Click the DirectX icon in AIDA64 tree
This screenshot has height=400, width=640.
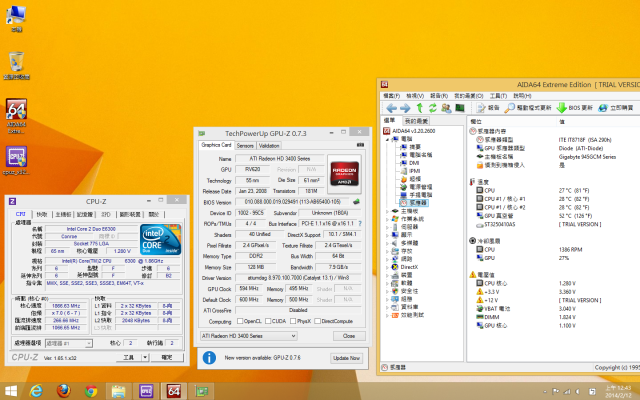point(395,267)
